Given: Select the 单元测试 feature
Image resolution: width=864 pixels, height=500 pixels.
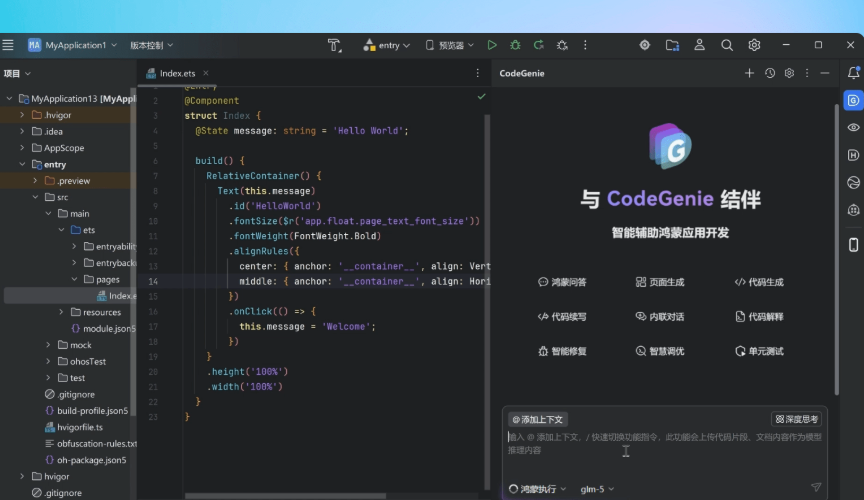Looking at the screenshot, I should [x=759, y=351].
